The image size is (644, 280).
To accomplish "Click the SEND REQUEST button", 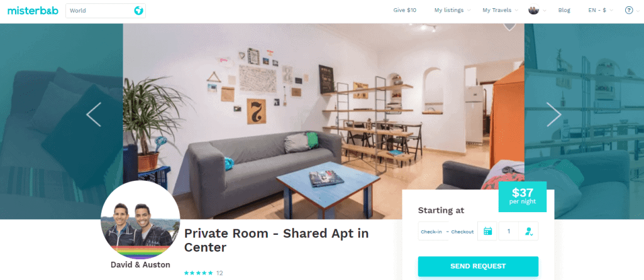I will pyautogui.click(x=478, y=266).
